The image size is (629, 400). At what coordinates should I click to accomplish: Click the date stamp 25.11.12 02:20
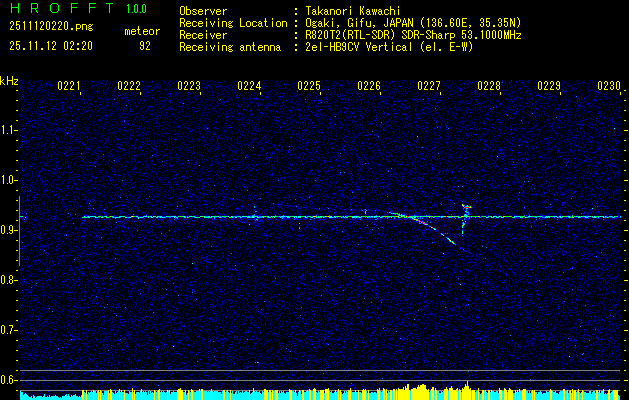51,46
